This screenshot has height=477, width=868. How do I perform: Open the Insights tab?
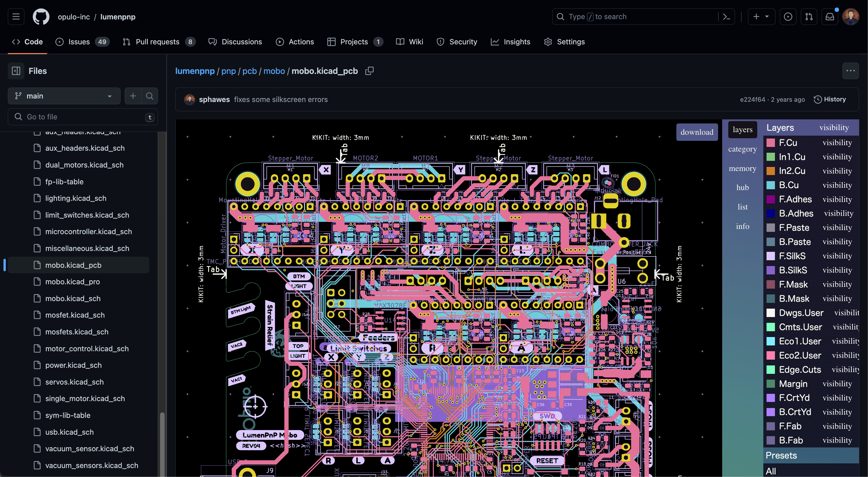pyautogui.click(x=517, y=41)
